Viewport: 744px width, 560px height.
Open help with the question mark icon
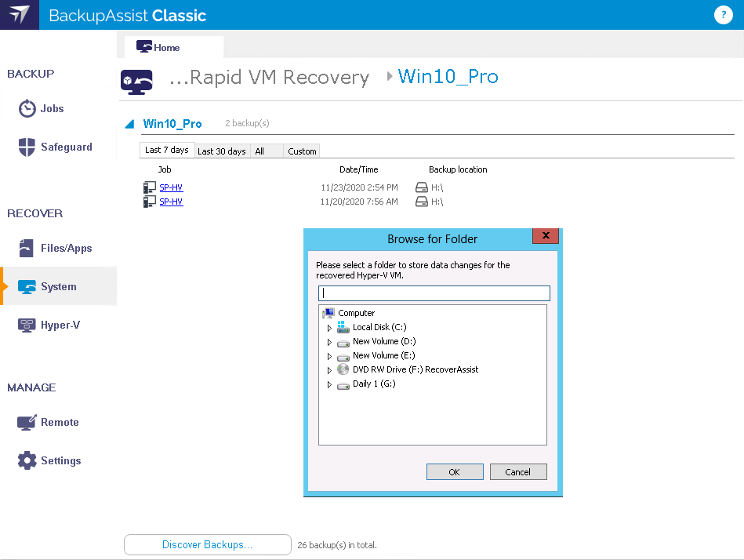click(x=723, y=15)
